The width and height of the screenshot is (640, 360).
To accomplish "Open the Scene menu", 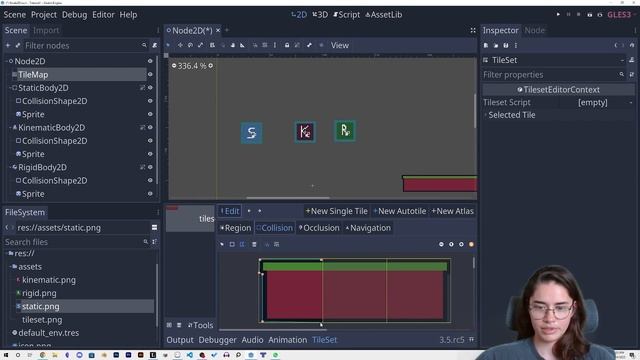I will tap(15, 15).
